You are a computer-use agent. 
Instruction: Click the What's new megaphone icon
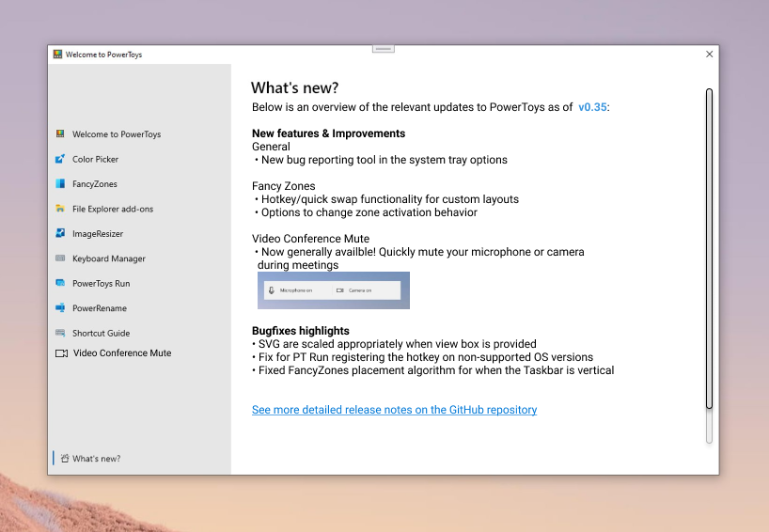65,459
